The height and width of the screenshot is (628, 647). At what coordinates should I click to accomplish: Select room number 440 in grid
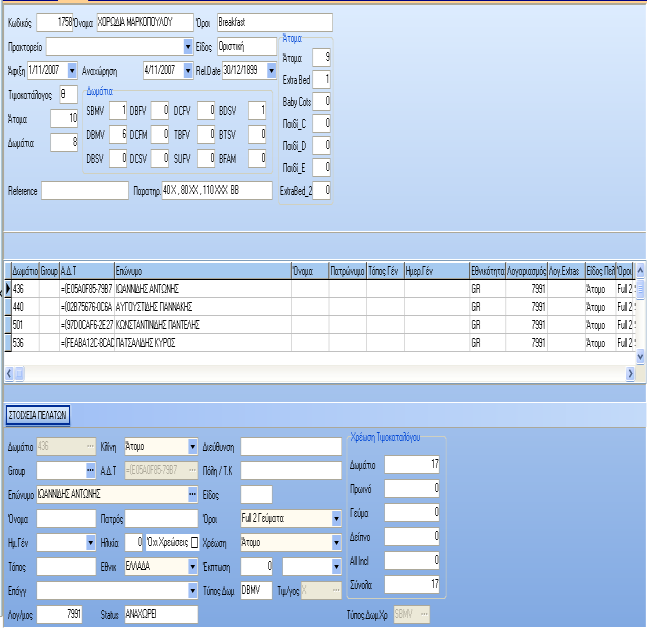tap(25, 307)
